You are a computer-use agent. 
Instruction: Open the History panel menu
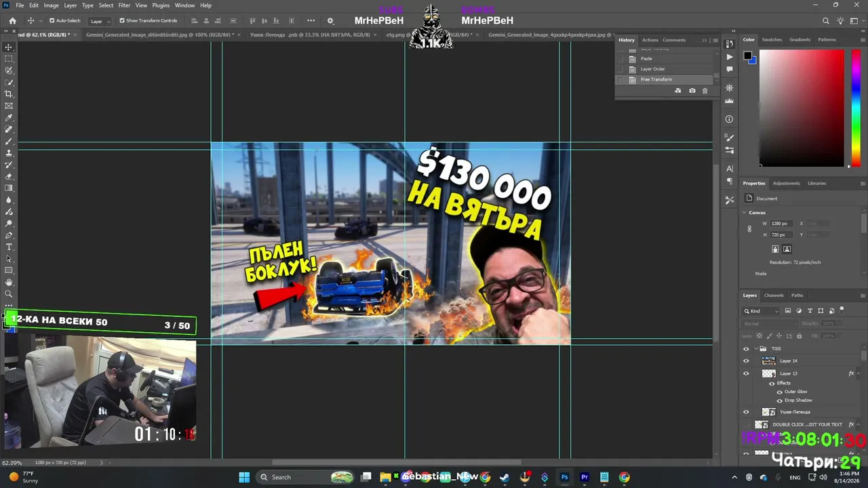point(715,40)
